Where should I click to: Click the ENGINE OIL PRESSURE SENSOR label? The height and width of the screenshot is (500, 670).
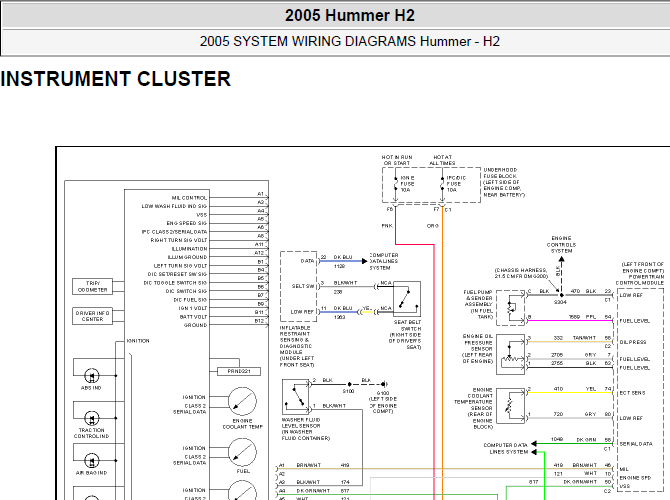tap(477, 349)
